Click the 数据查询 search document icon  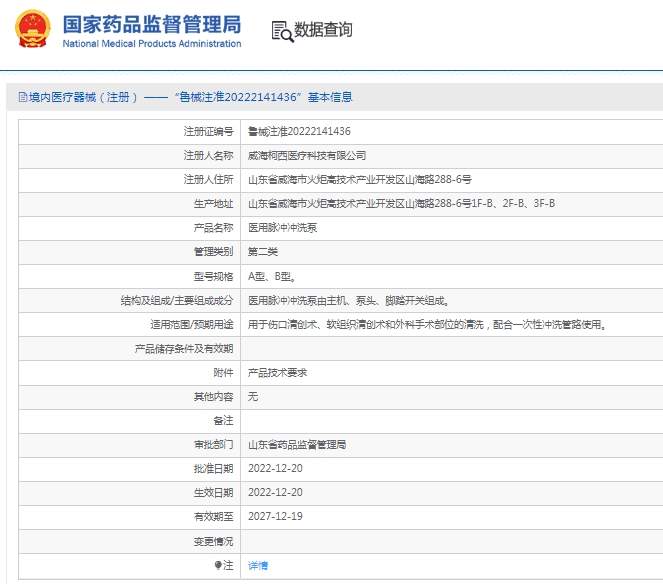(282, 32)
